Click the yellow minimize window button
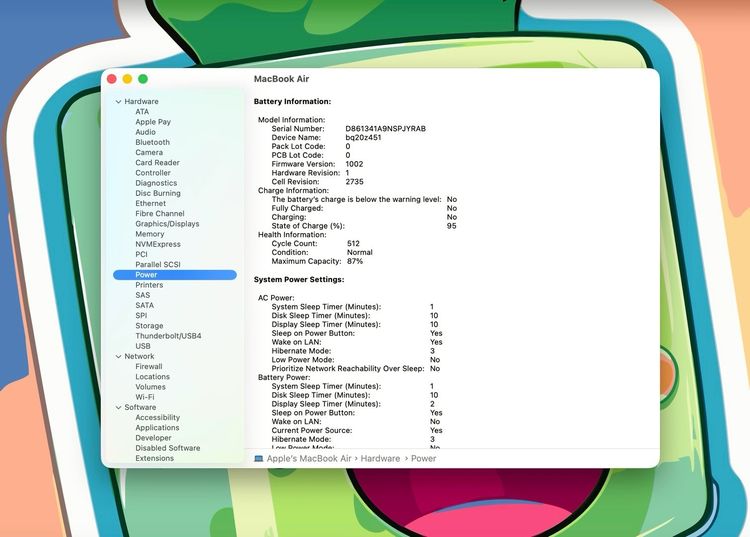The width and height of the screenshot is (750, 537). 127,79
